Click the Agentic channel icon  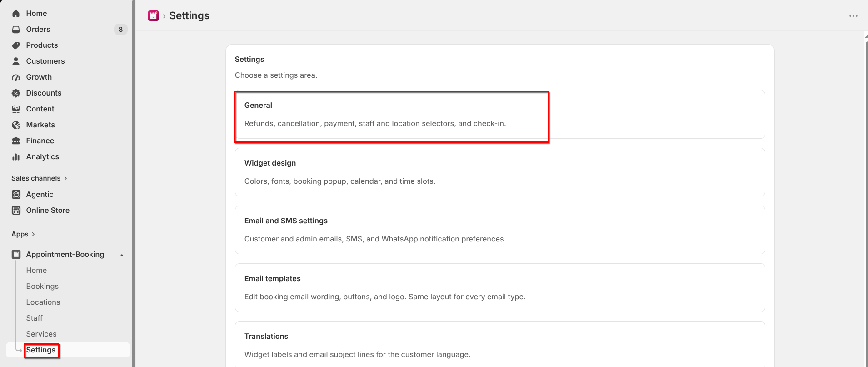tap(16, 194)
